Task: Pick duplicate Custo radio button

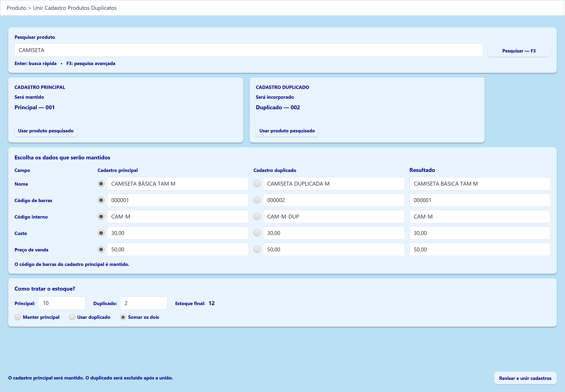Action: [x=257, y=233]
